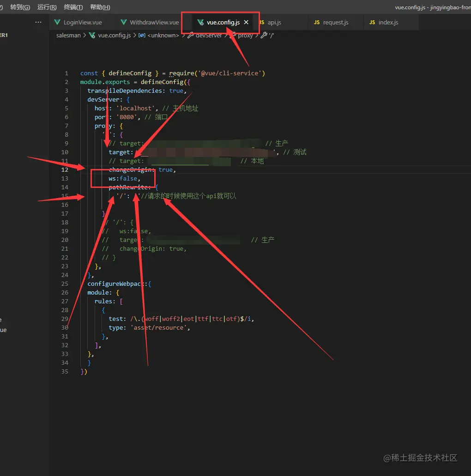The width and height of the screenshot is (471, 476).
Task: Click 'module.exports' on line 2
Action: (105, 82)
